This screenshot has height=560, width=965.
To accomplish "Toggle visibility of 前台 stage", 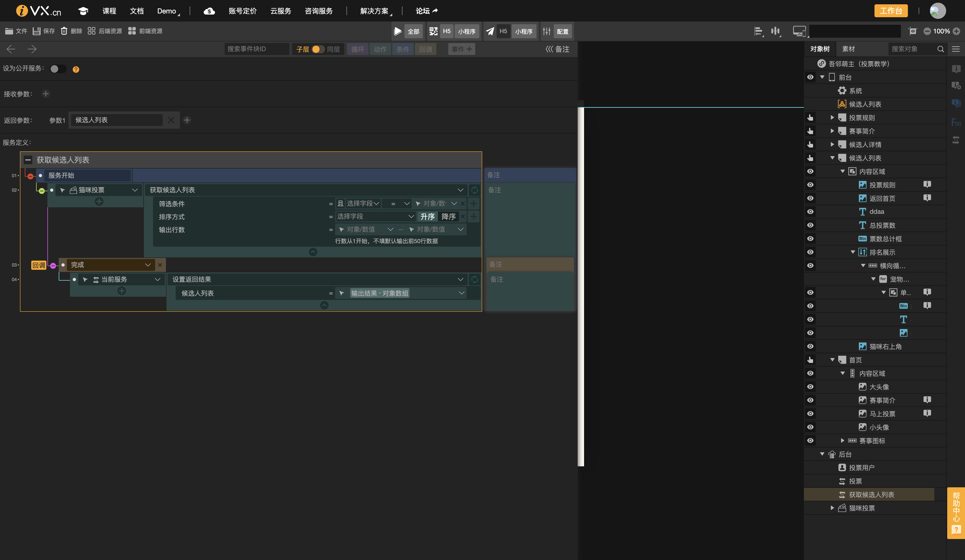I will [x=810, y=77].
